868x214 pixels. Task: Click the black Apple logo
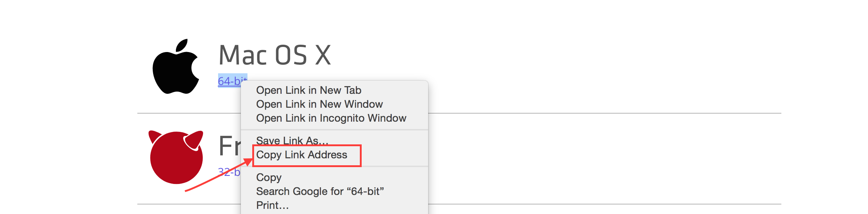(176, 67)
